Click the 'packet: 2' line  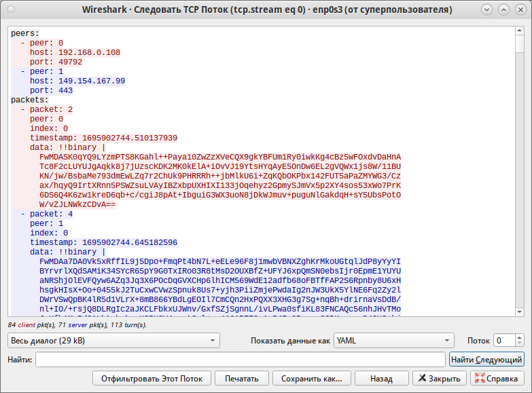tap(46, 109)
